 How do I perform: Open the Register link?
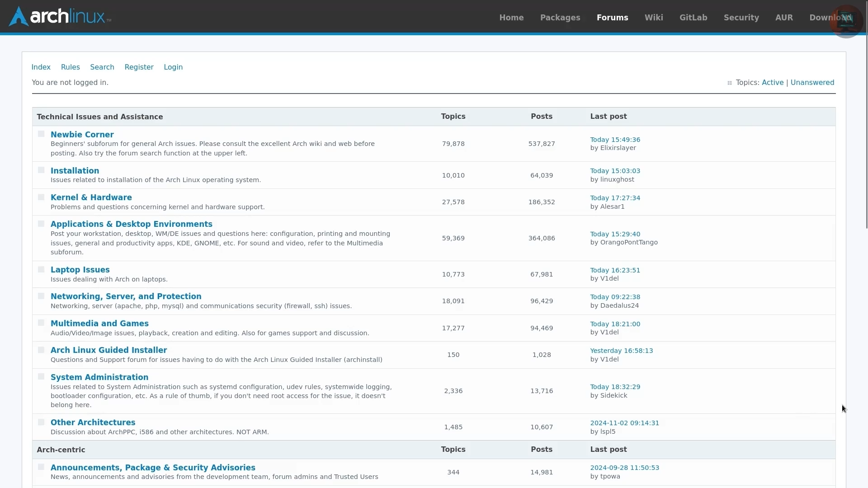click(x=139, y=67)
